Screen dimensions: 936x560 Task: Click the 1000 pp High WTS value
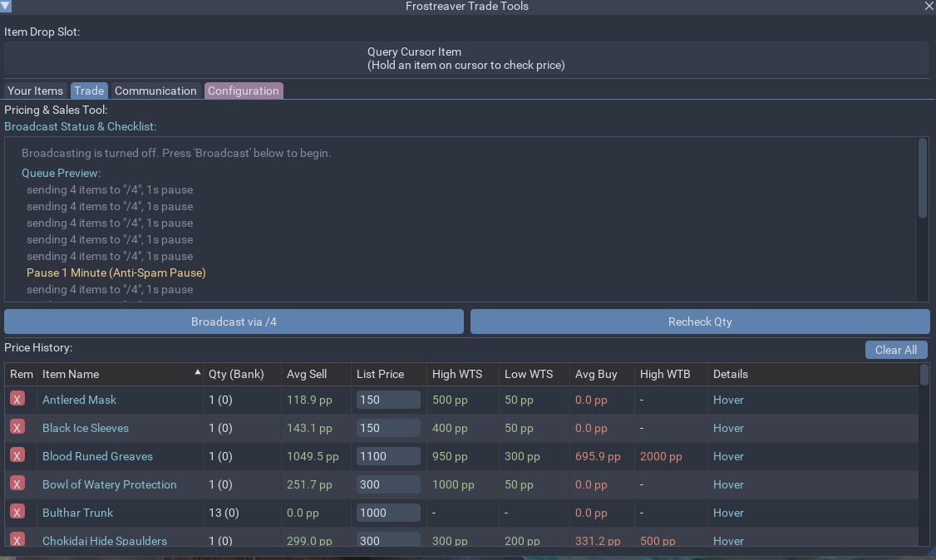[x=453, y=484]
